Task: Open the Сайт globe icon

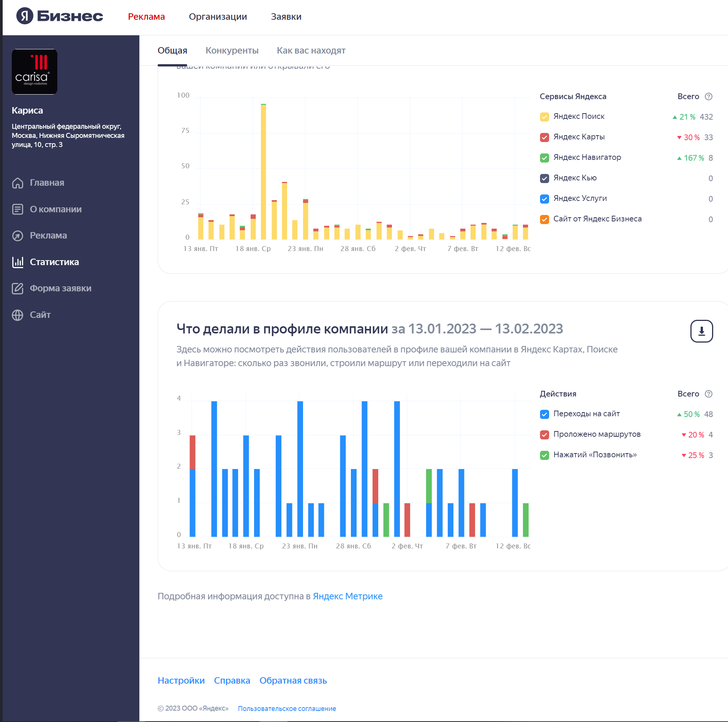Action: click(x=17, y=315)
